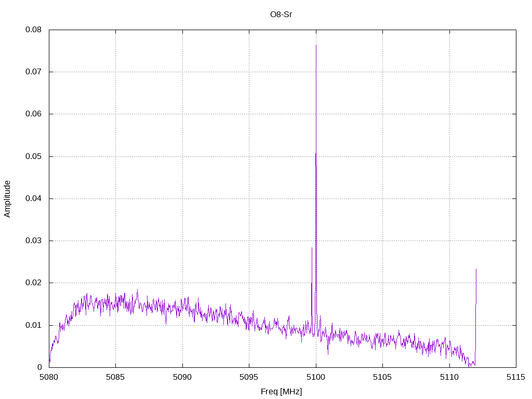Screen dimensions: 532x399
Task: Click the y-axis tick label 0.04
Action: tap(33, 198)
